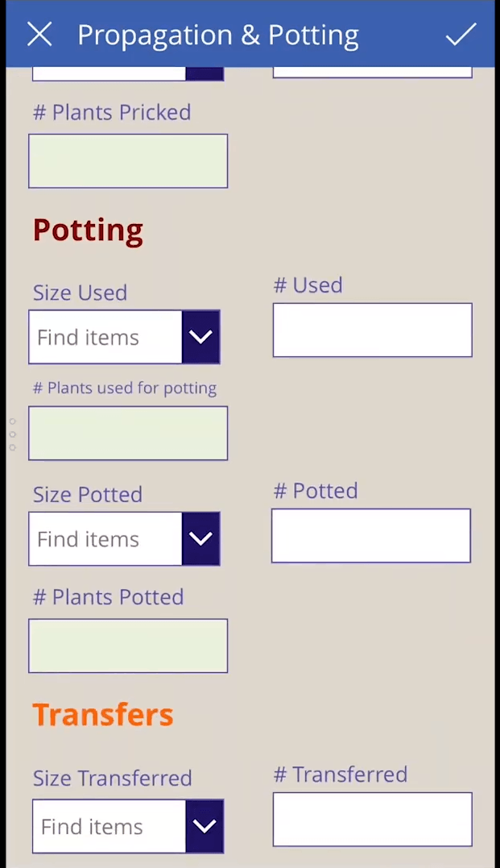Viewport: 500px width, 868px height.
Task: Select the # Used input field
Action: coord(372,330)
